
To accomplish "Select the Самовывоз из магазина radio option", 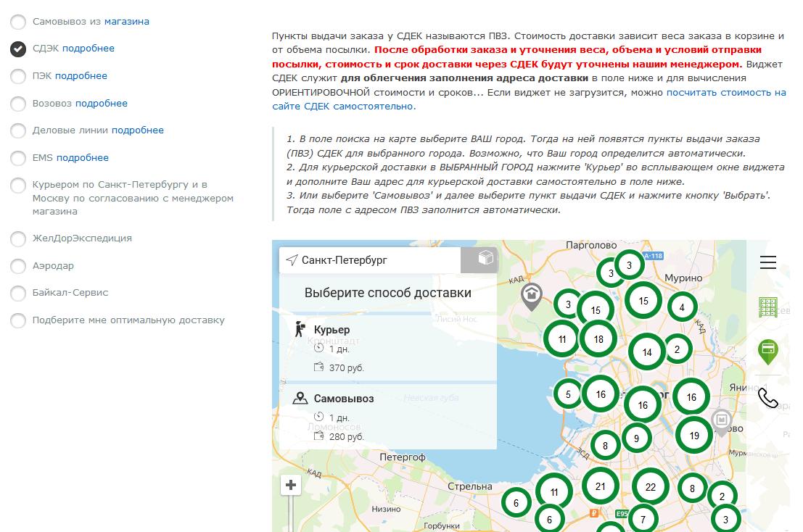I will coord(18,22).
